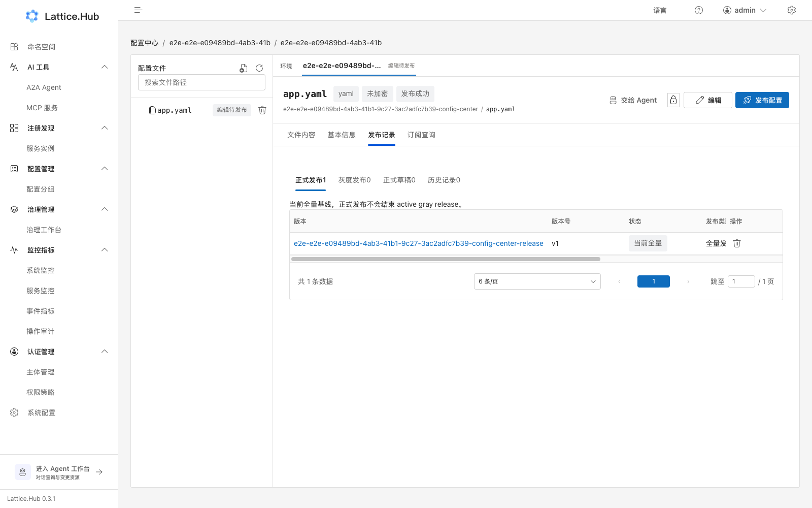Select the e2e-e2e-e09489bd environment tab
The height and width of the screenshot is (508, 812).
pos(359,66)
